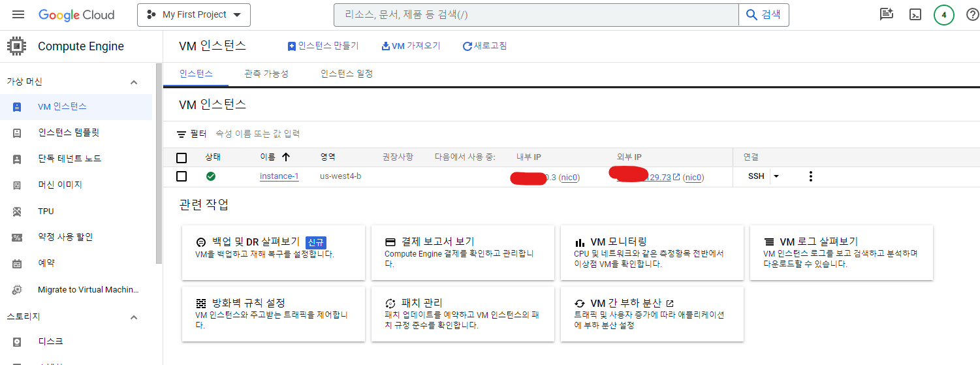Viewport: 980px width, 365px height.
Task: Check the instance-1 row checkbox
Action: tap(182, 176)
